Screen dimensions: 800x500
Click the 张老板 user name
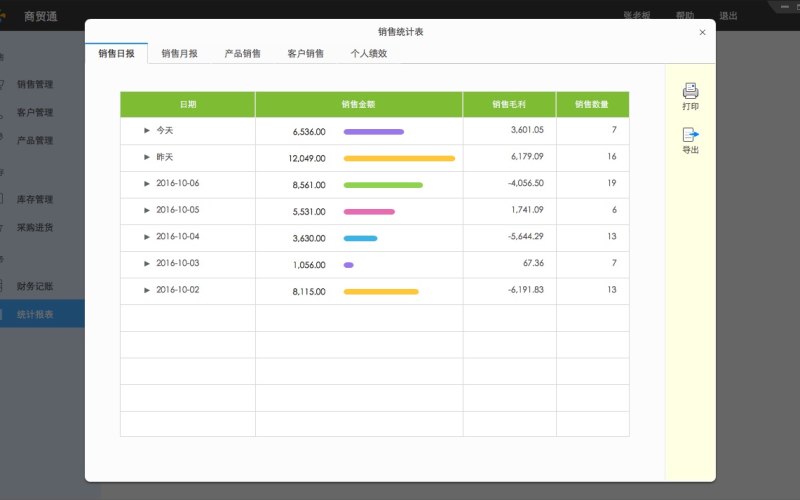tap(637, 16)
